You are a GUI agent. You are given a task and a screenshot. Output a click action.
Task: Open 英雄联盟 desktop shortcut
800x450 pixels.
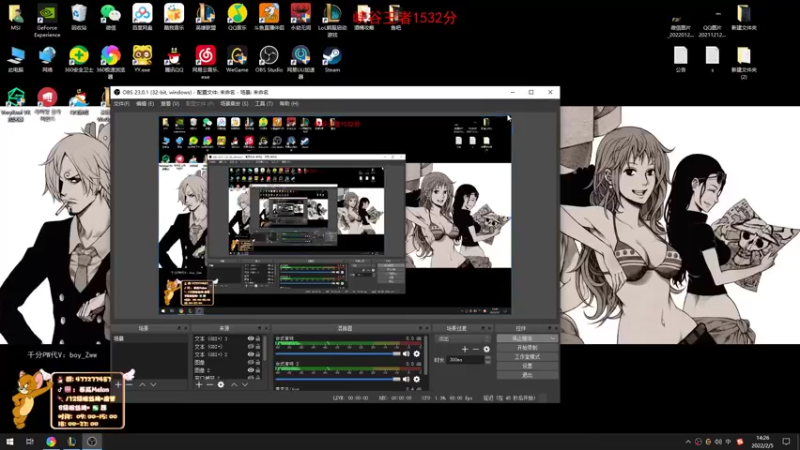206,17
